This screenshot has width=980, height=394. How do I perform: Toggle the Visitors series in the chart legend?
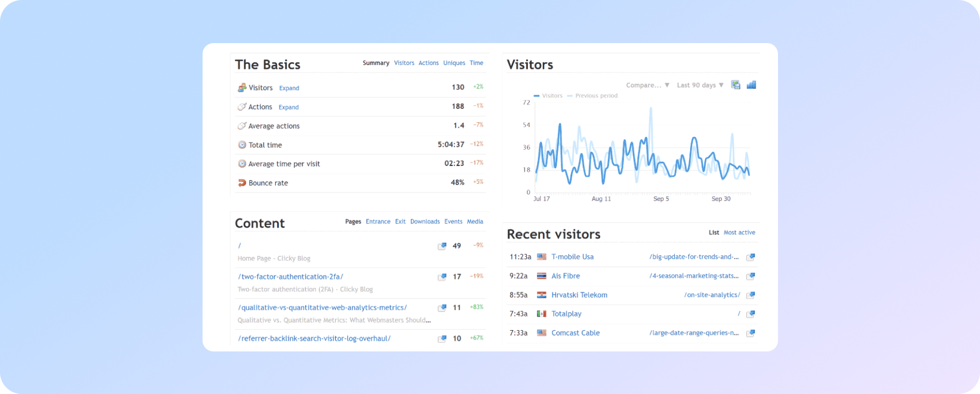pyautogui.click(x=548, y=95)
